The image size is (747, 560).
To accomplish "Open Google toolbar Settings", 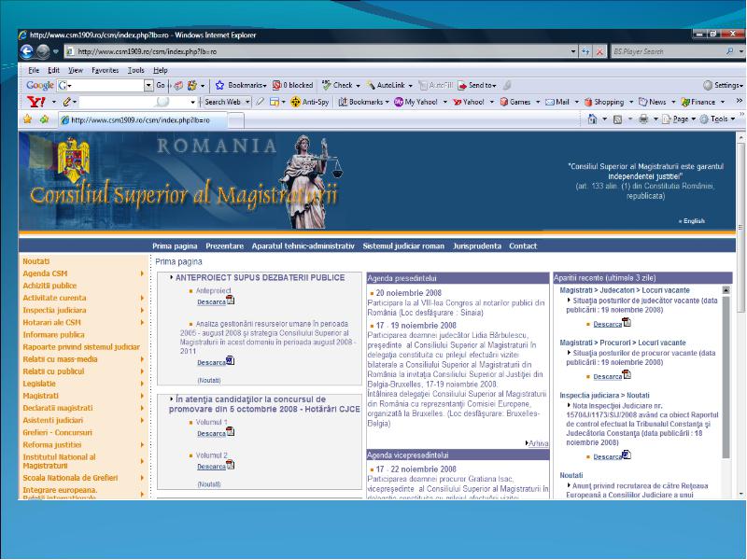I will [723, 85].
